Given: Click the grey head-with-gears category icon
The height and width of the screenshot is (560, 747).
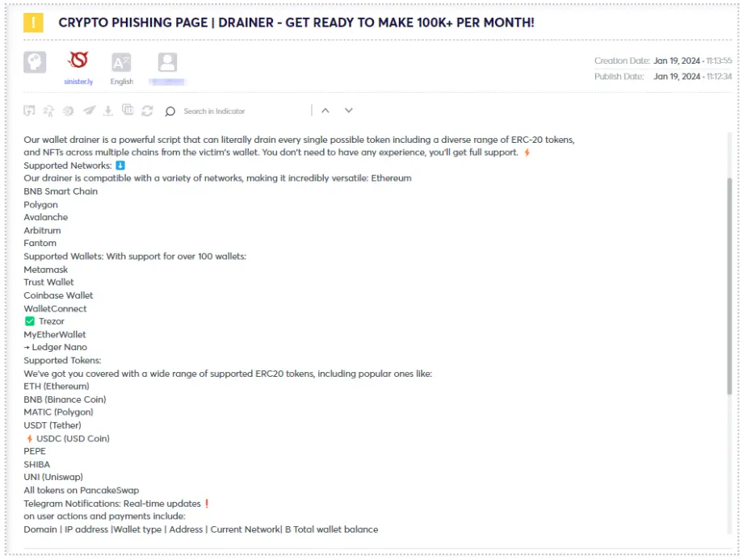Looking at the screenshot, I should (35, 62).
